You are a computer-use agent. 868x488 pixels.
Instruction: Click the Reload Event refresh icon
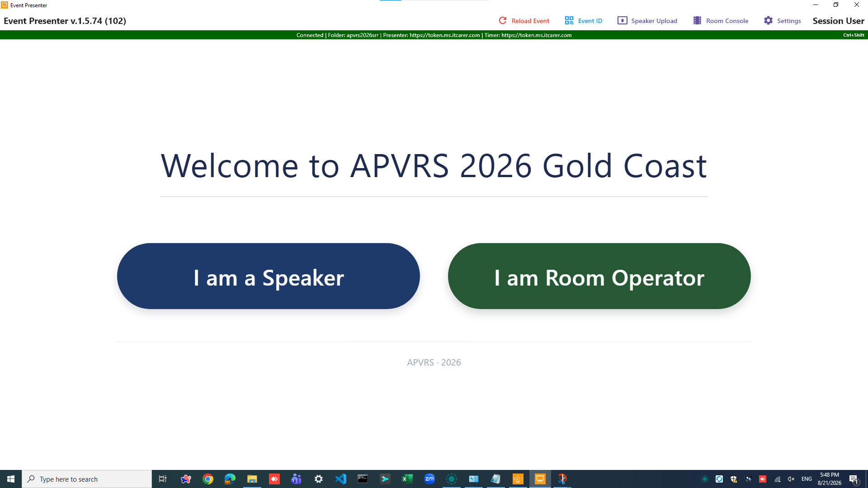pos(503,21)
